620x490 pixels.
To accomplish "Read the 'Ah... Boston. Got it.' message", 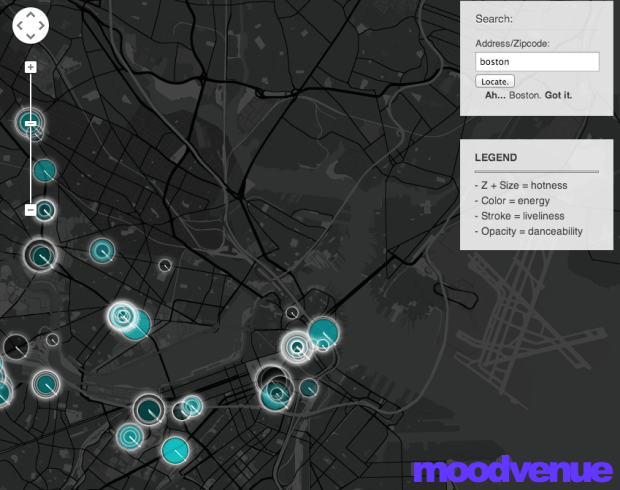I will pyautogui.click(x=528, y=95).
